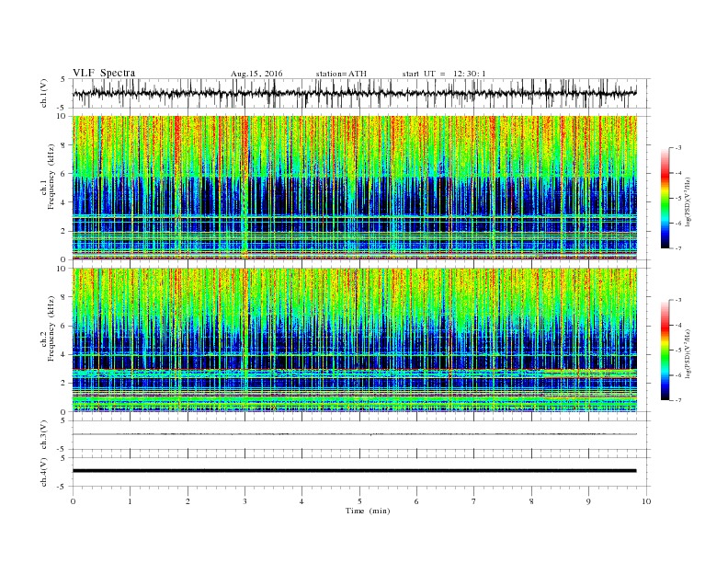The width and height of the screenshot is (728, 563).
Task: Click inside the ch.1 spectrogram plot
Action: tap(355, 188)
